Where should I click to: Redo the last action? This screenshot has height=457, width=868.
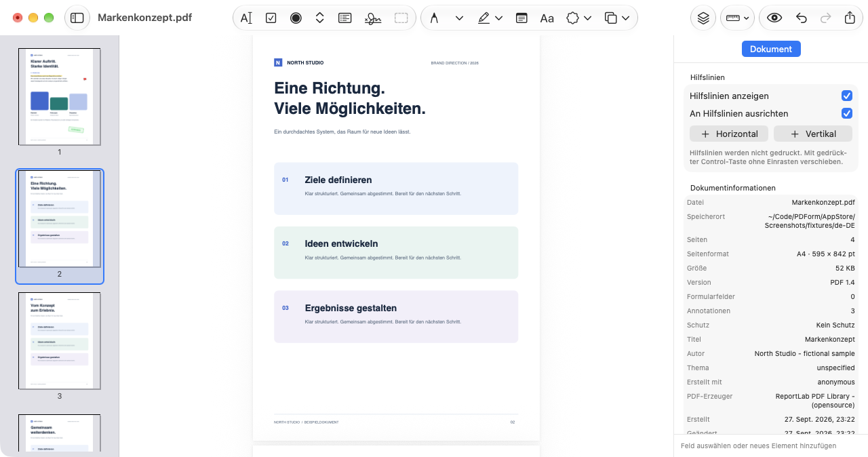point(825,18)
